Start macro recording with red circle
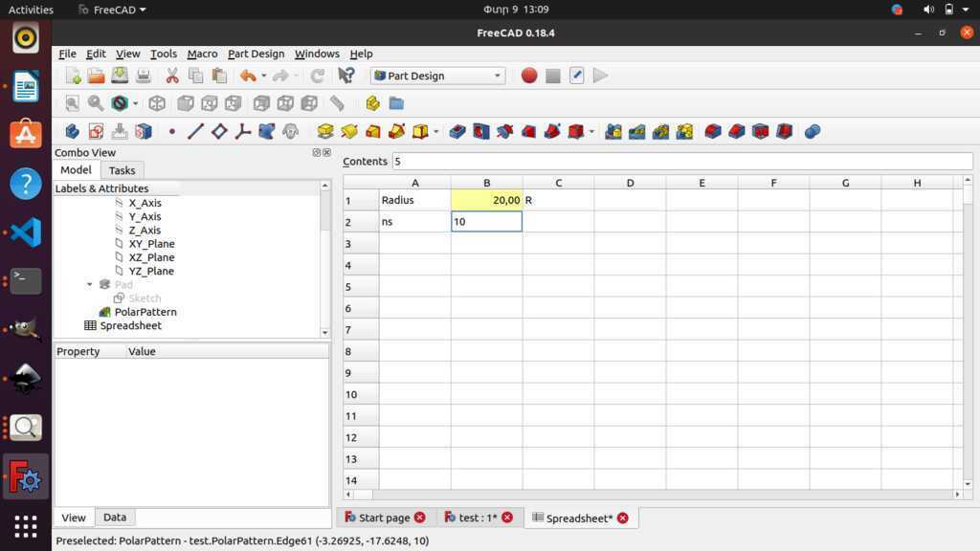 [528, 76]
